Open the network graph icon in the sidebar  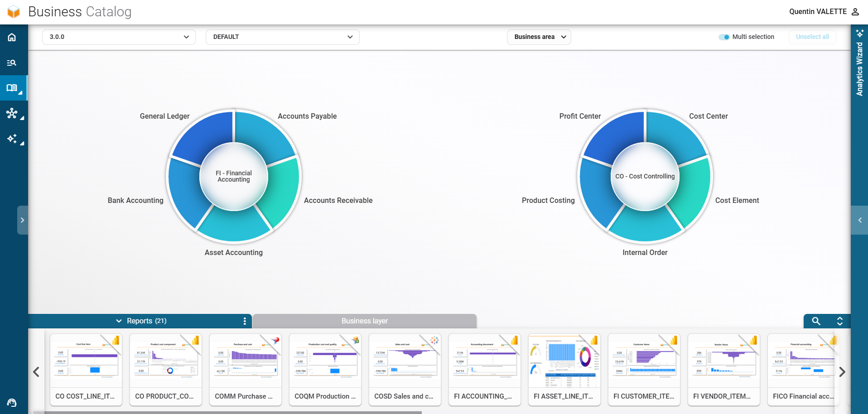(x=12, y=113)
